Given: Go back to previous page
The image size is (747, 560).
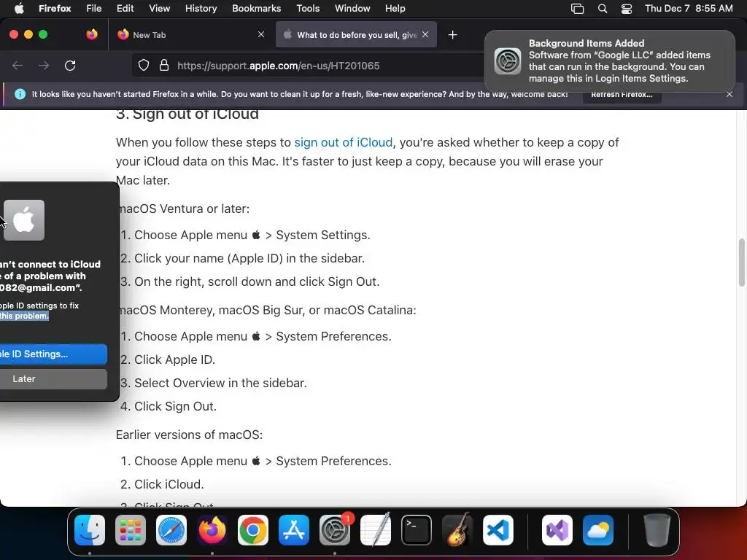Looking at the screenshot, I should 18,66.
